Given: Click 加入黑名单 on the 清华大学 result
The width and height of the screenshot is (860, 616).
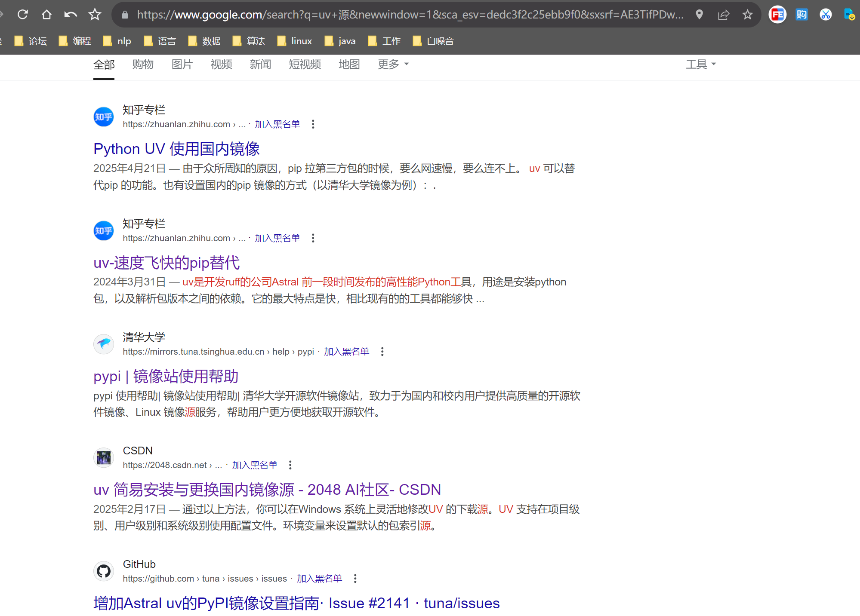Looking at the screenshot, I should click(346, 352).
